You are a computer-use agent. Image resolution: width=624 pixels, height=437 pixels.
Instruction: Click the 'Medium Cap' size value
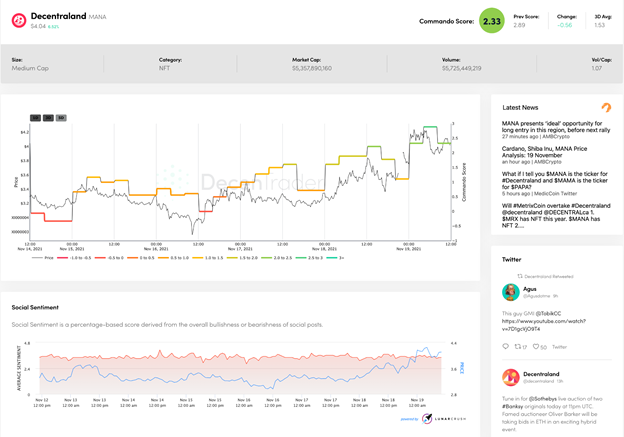point(30,68)
